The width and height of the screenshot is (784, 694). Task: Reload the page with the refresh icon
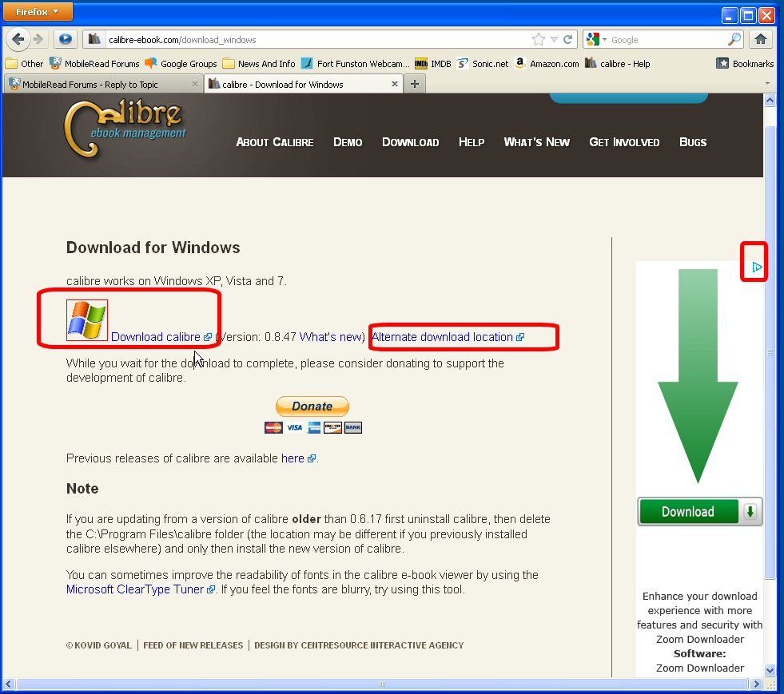567,39
